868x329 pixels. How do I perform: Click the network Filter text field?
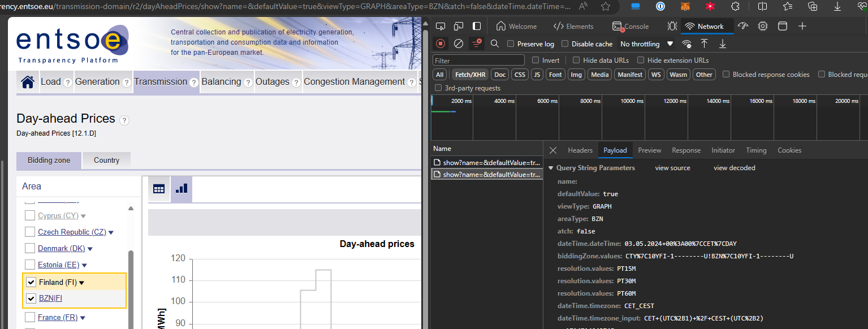tap(478, 60)
